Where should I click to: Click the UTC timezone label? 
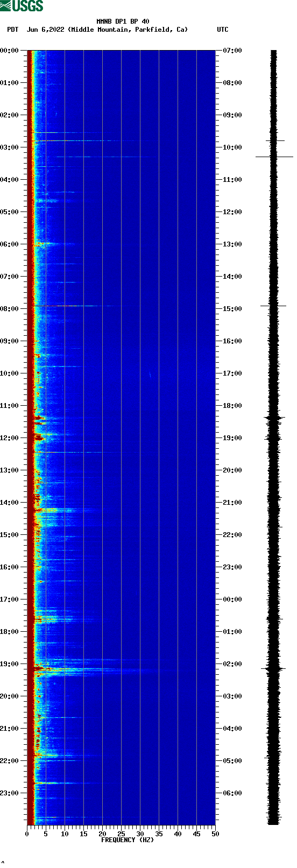(x=223, y=30)
